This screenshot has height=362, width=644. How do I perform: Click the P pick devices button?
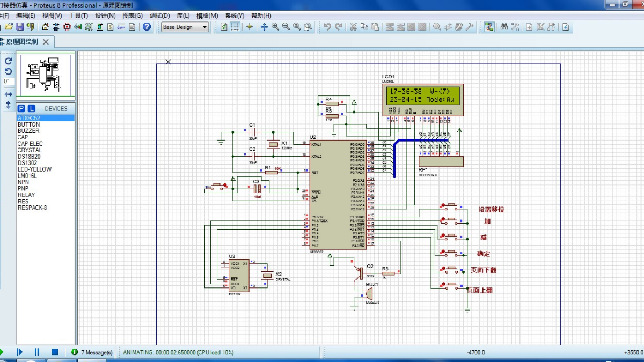pos(21,108)
